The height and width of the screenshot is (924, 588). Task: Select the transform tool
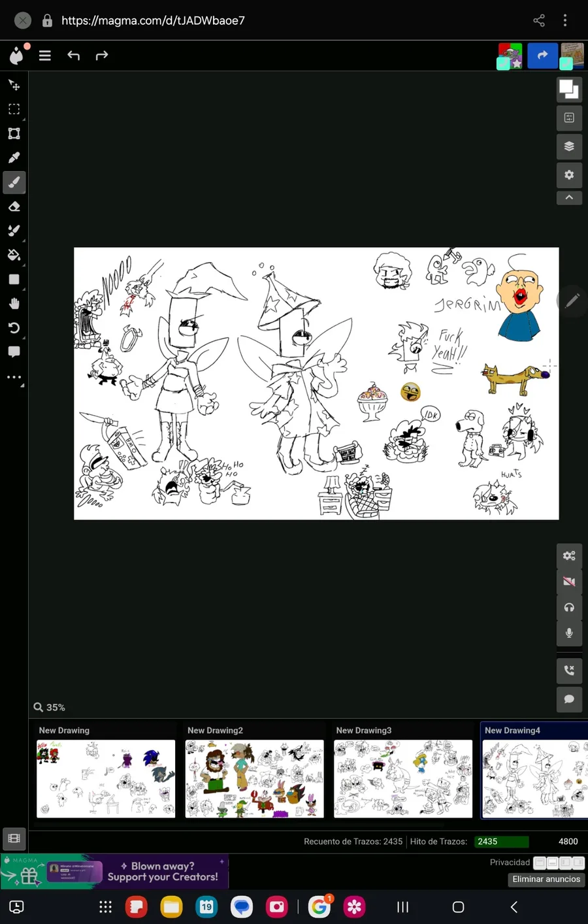pyautogui.click(x=14, y=133)
